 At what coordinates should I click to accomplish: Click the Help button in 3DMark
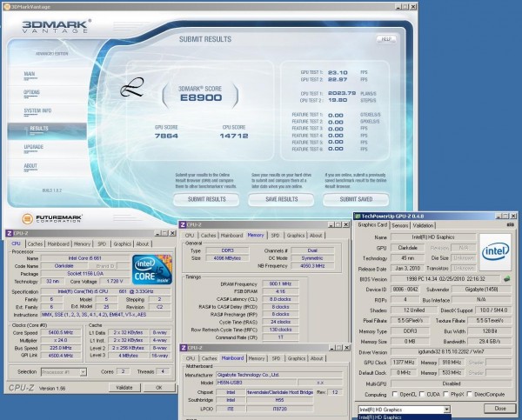point(384,39)
